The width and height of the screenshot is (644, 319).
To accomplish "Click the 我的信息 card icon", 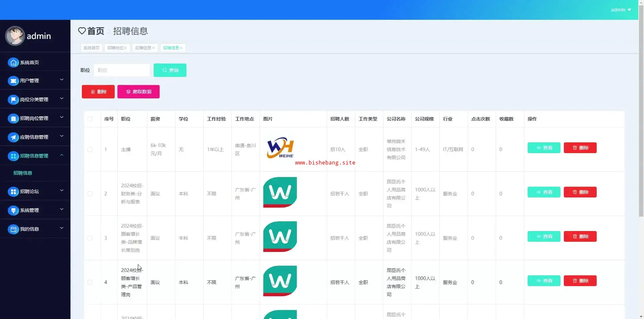I will tap(13, 229).
